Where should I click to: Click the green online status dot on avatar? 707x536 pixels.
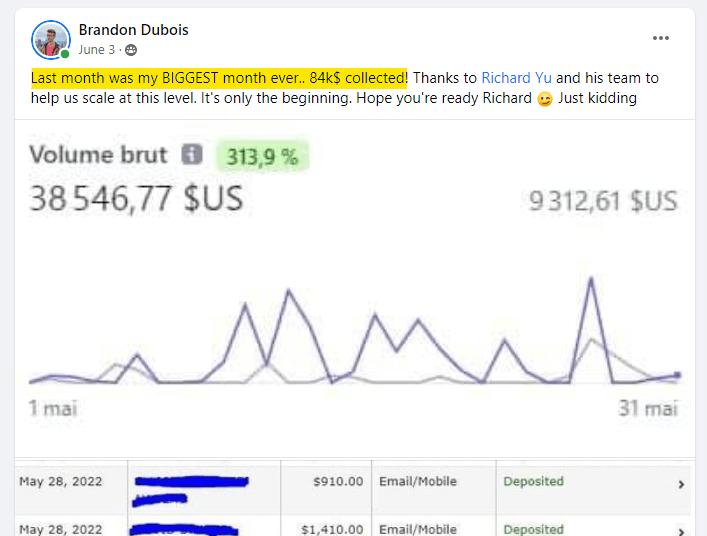pyautogui.click(x=65, y=54)
